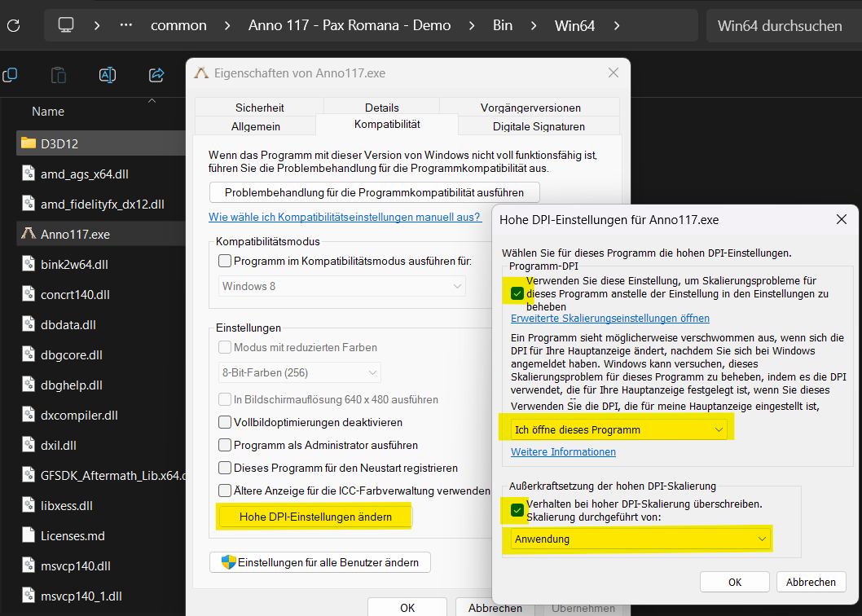Image resolution: width=862 pixels, height=616 pixels.
Task: Sort files by the Name column header
Action: click(48, 111)
